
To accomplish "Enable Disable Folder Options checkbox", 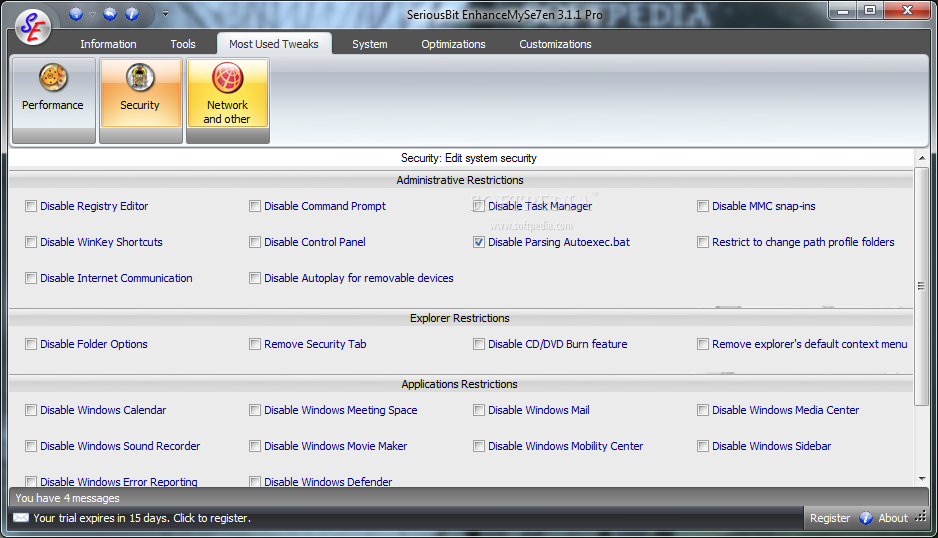I will pos(31,344).
